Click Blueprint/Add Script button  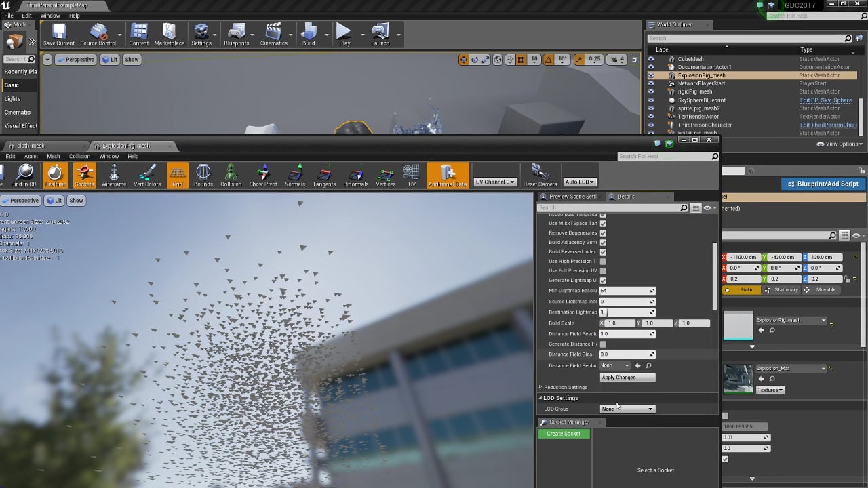(x=823, y=184)
